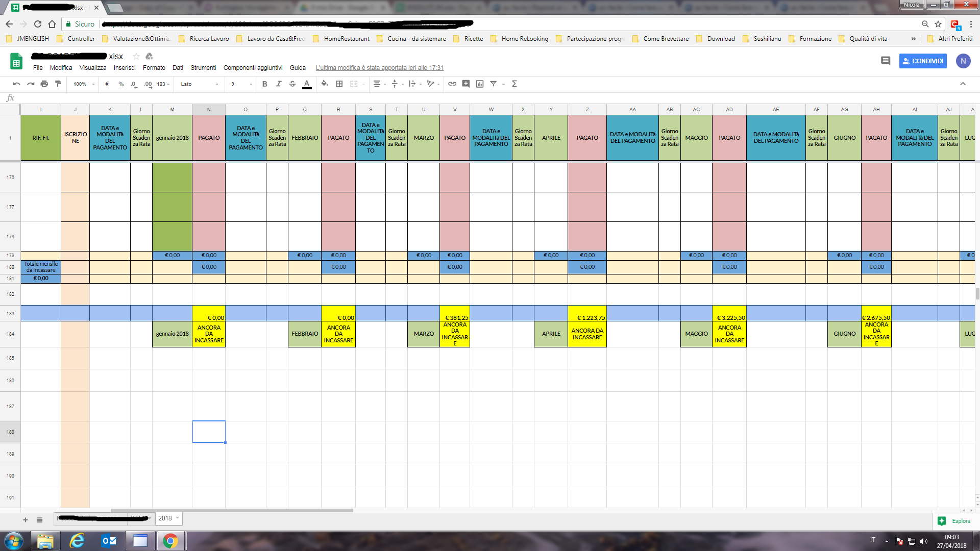Select the Paint format tool
The image size is (980, 551).
coord(58,84)
